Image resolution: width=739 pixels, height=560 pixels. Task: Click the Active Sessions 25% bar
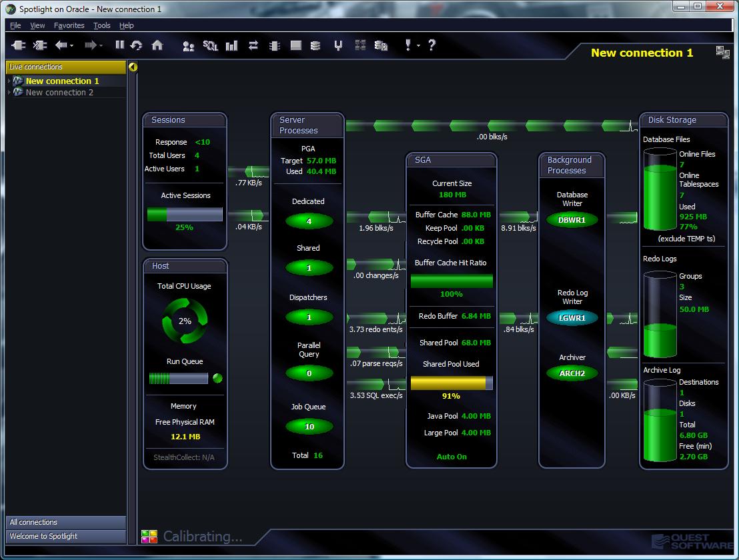185,214
